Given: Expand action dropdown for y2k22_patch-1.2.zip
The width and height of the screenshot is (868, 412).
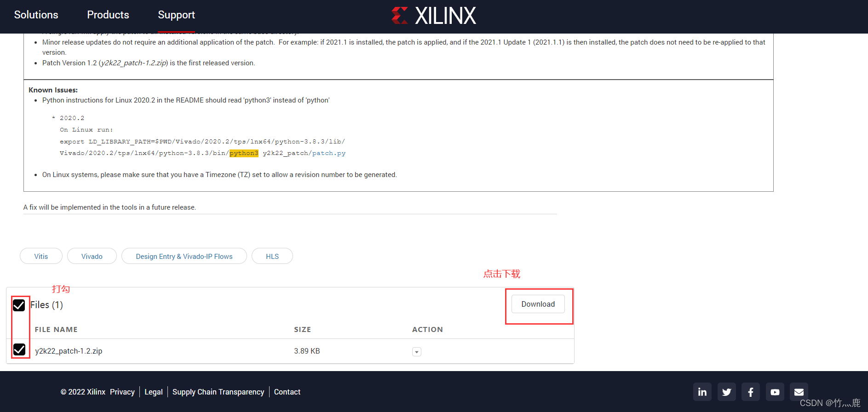Looking at the screenshot, I should [416, 352].
